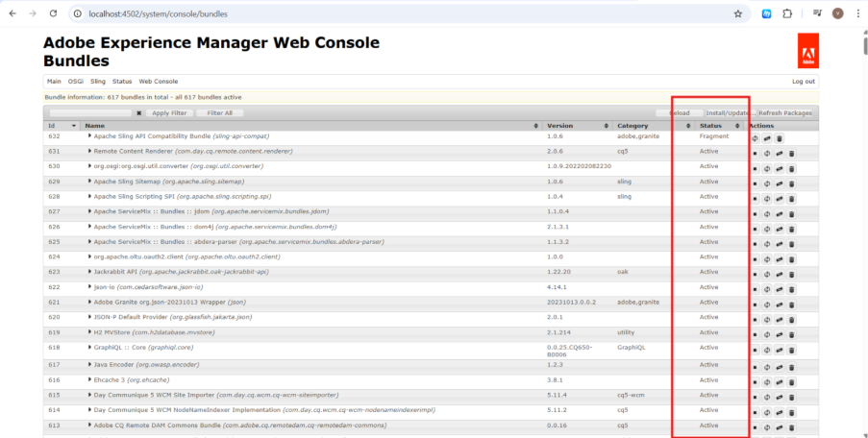Sort bundles by the Version column
Screen dimensions: 868x438
click(578, 126)
